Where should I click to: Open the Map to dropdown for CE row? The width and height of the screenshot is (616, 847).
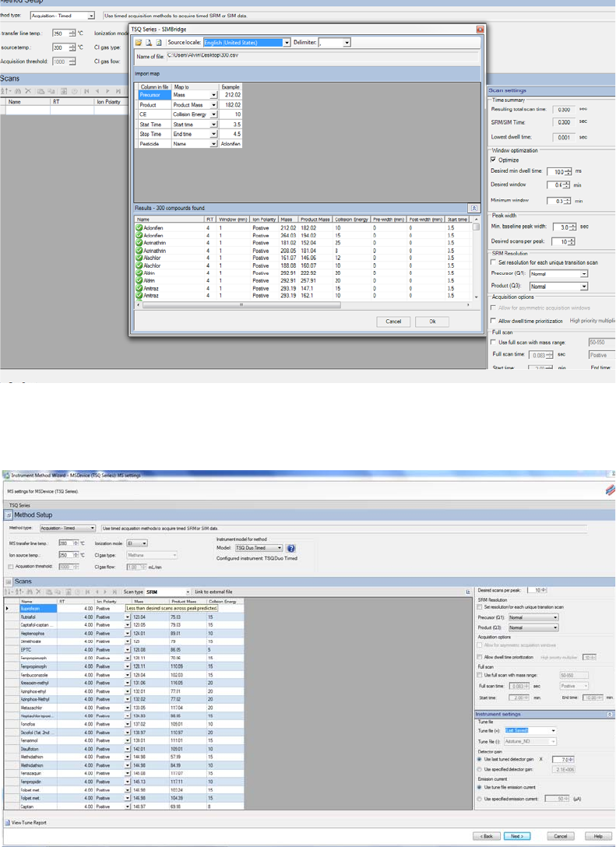coord(214,114)
